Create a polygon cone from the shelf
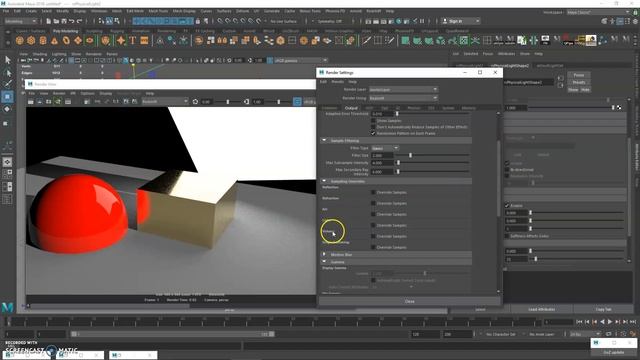This screenshot has width=640, height=360. (54, 40)
